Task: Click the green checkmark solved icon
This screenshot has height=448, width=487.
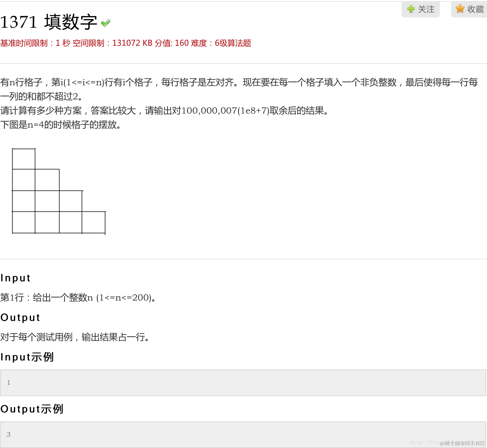Action: (x=106, y=23)
